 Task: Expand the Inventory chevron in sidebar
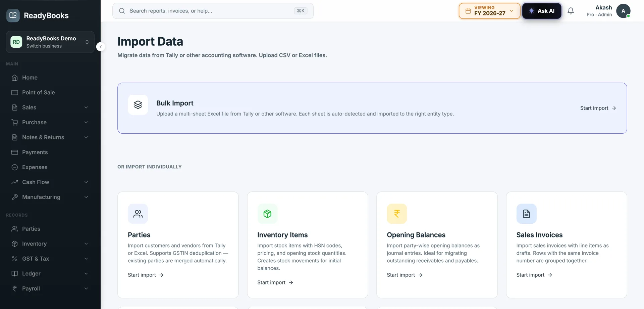click(86, 244)
